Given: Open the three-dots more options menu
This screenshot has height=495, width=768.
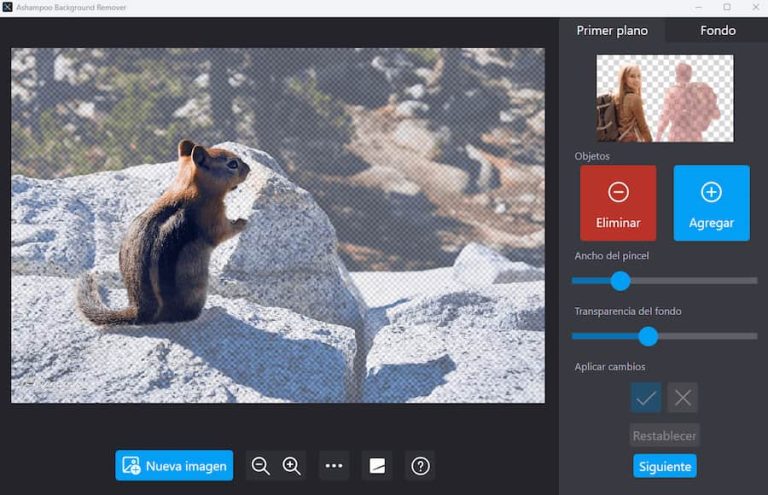Looking at the screenshot, I should (x=334, y=465).
